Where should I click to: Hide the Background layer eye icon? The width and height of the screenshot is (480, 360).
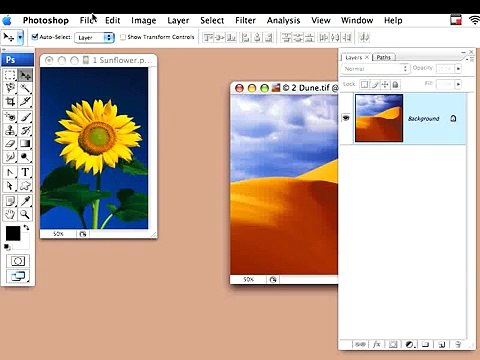tap(346, 118)
